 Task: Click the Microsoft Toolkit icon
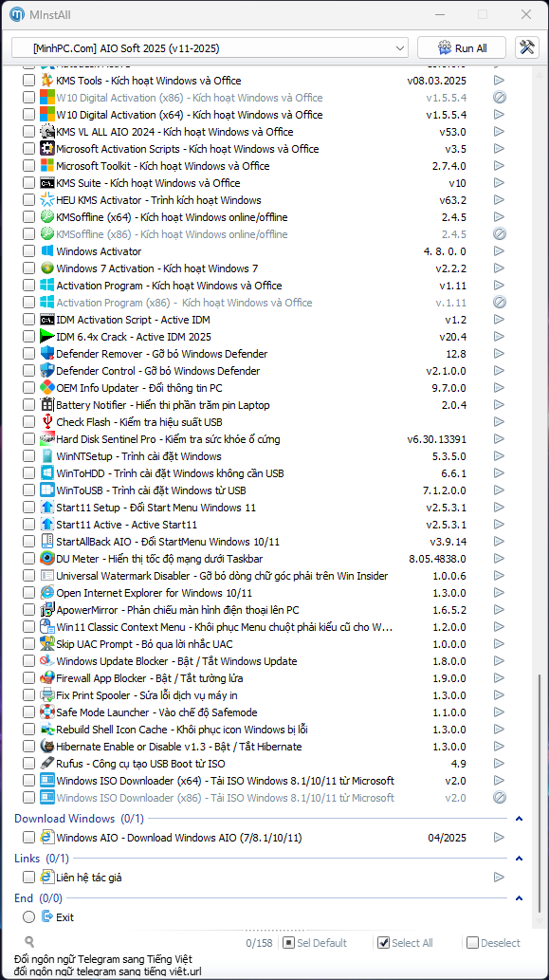point(47,166)
